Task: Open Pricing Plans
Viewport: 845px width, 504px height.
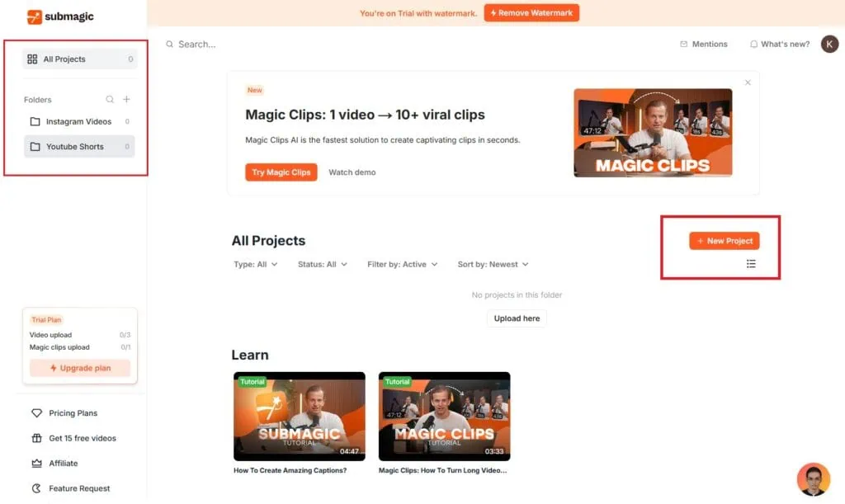Action: pyautogui.click(x=73, y=413)
